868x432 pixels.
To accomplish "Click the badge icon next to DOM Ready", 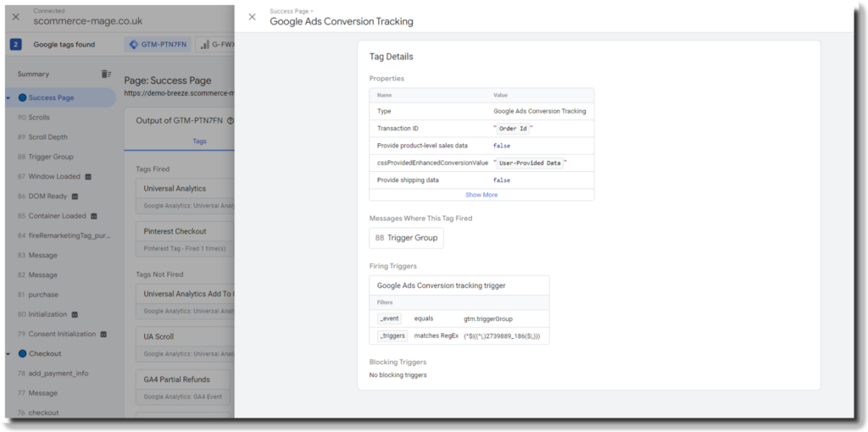I will pos(75,197).
